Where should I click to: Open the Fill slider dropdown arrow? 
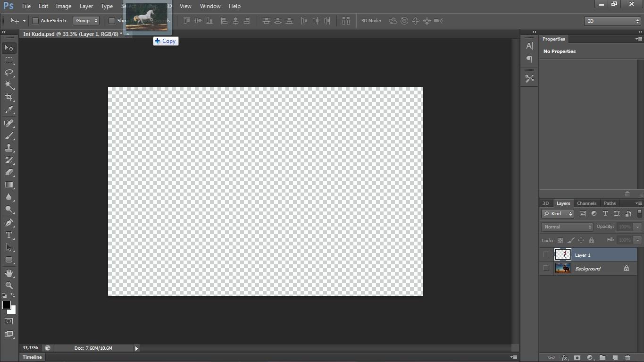(x=638, y=240)
